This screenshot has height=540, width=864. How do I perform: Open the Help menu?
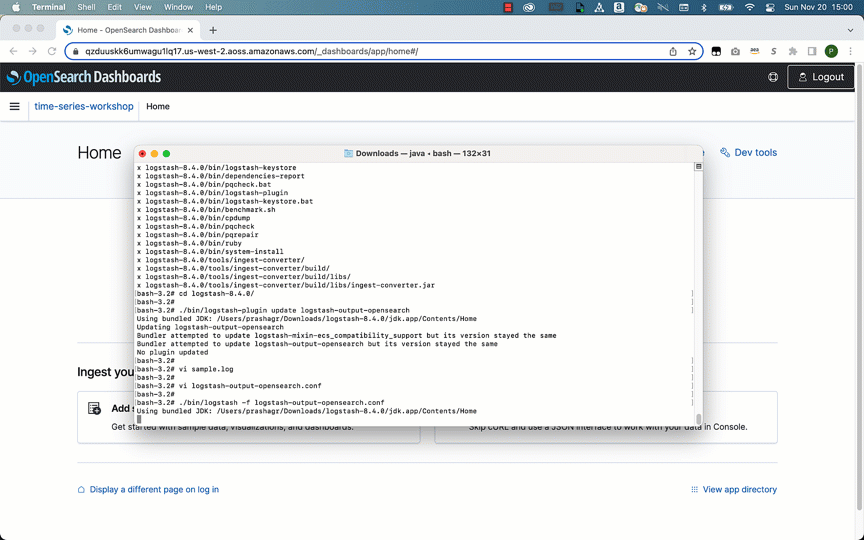click(x=213, y=7)
